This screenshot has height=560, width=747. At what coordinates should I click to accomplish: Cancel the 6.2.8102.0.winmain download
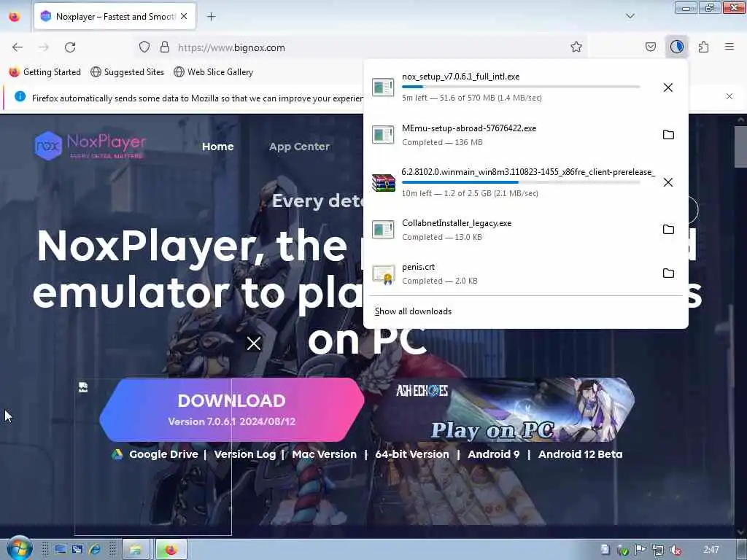coord(668,182)
